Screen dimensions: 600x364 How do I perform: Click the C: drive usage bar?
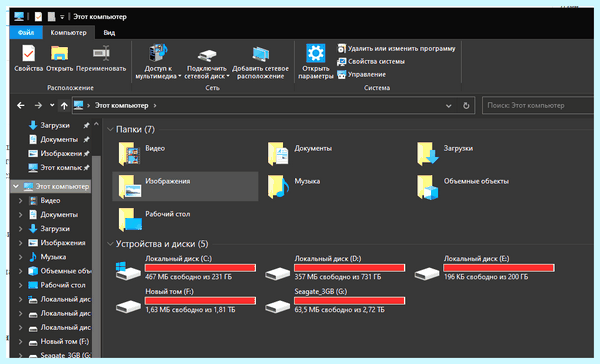click(200, 268)
